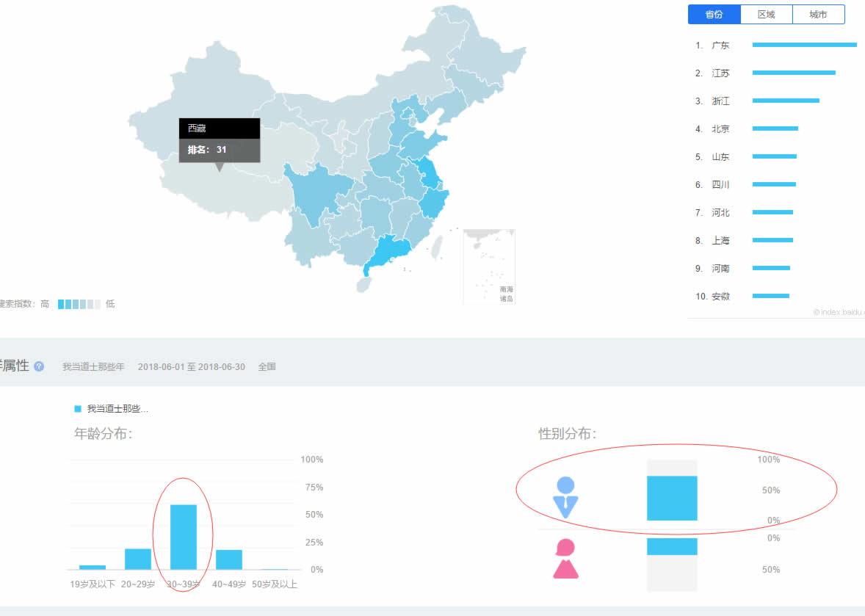865x616 pixels.
Task: Select 广东 in the province ranking
Action: [720, 46]
